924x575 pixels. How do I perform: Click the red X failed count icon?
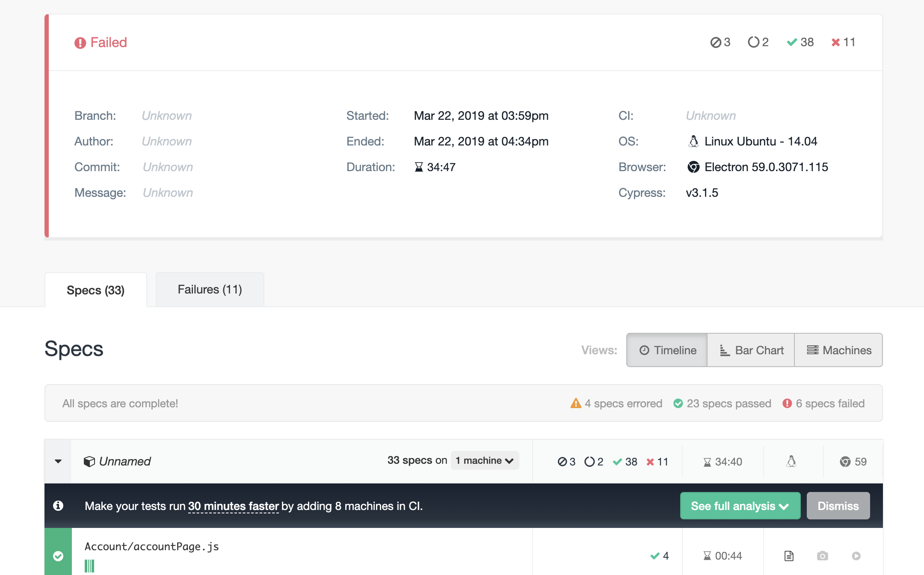click(x=835, y=42)
